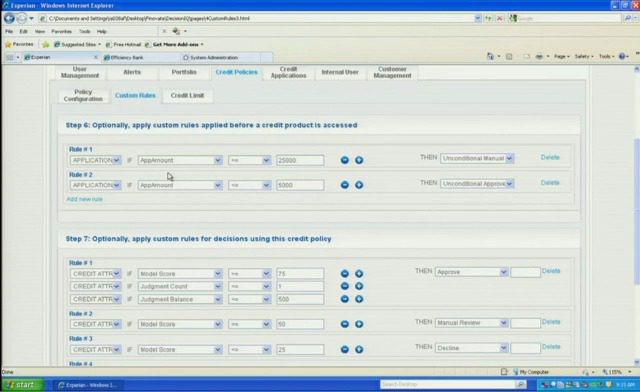The height and width of the screenshot is (392, 640).
Task: Click the Print icon in command bar
Action: (x=539, y=56)
